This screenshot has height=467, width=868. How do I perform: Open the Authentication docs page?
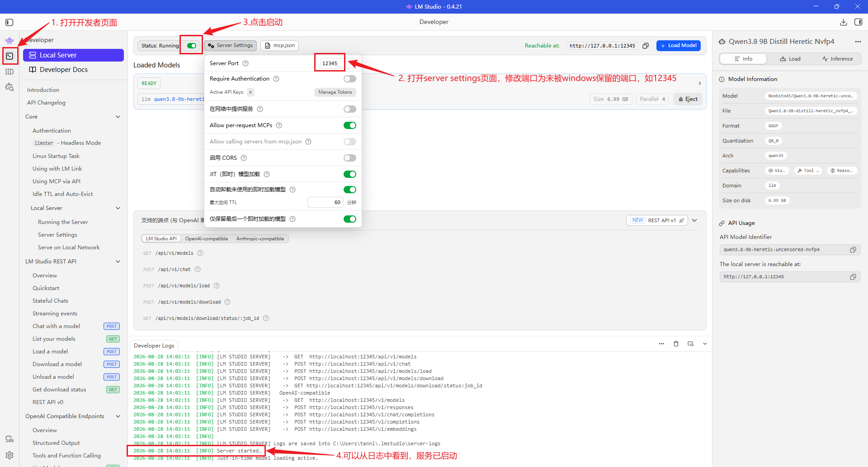[52, 131]
